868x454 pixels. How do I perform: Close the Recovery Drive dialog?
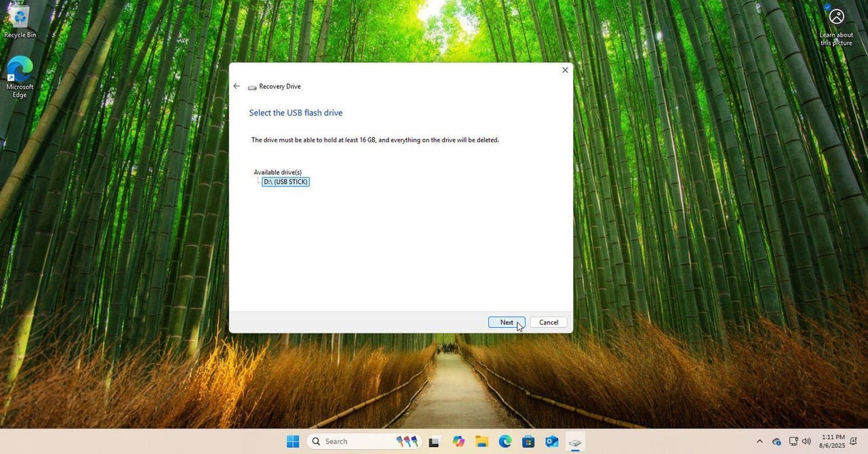565,70
